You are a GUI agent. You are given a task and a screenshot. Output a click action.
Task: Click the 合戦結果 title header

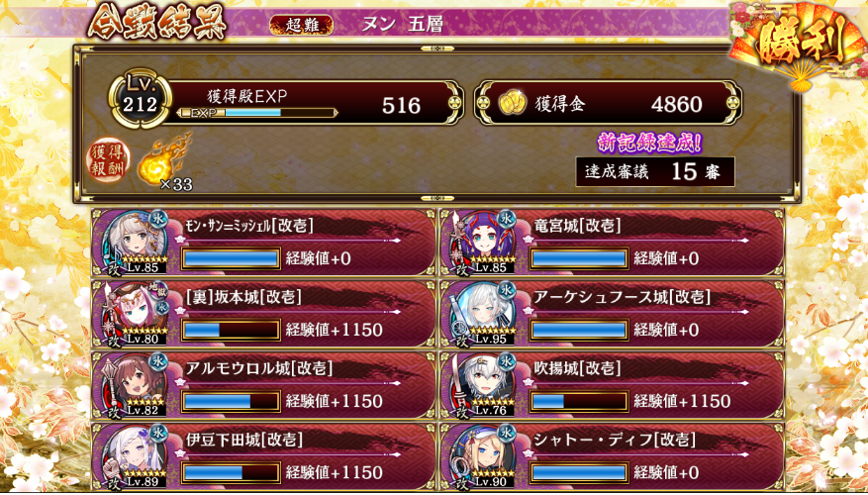pyautogui.click(x=156, y=23)
